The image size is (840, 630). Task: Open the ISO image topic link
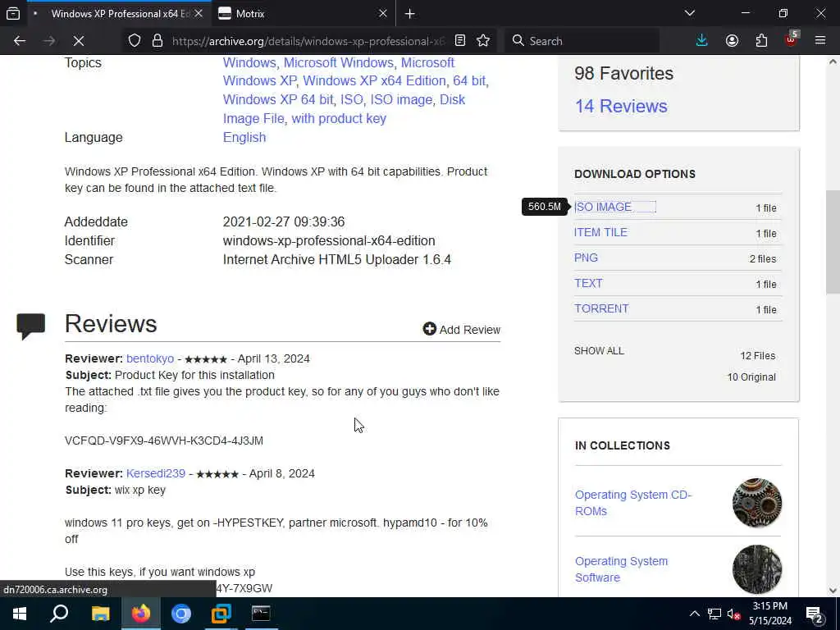point(401,99)
